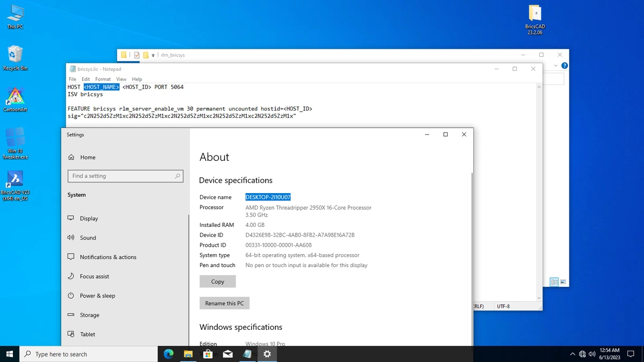This screenshot has height=362, width=644.
Task: Click the Notepad taskbar icon
Action: tap(247, 354)
